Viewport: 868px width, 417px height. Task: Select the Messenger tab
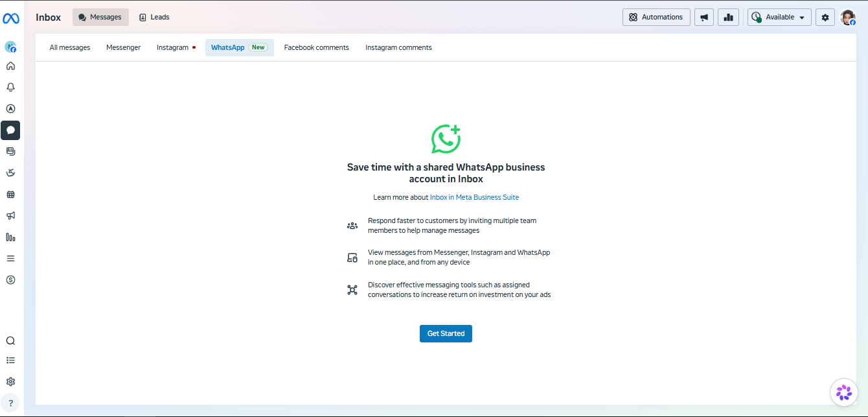pyautogui.click(x=124, y=47)
